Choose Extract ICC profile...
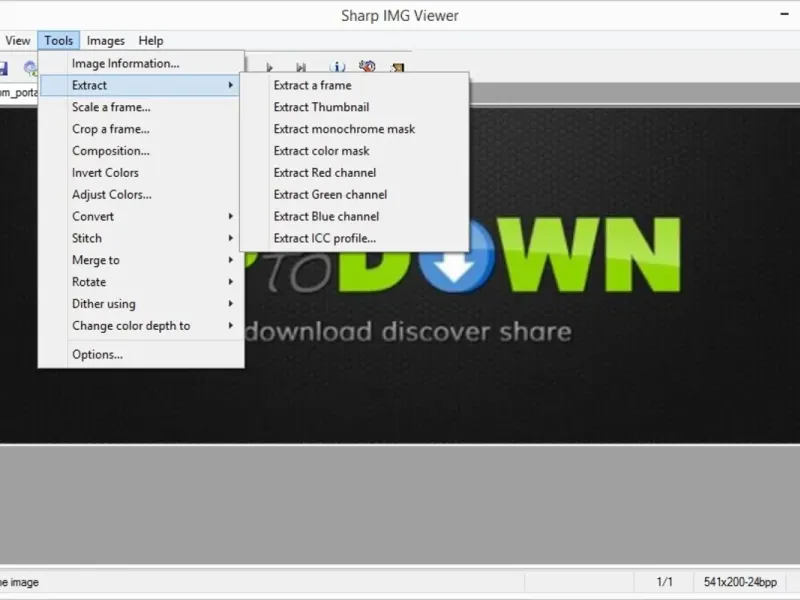This screenshot has height=600, width=800. 355,238
